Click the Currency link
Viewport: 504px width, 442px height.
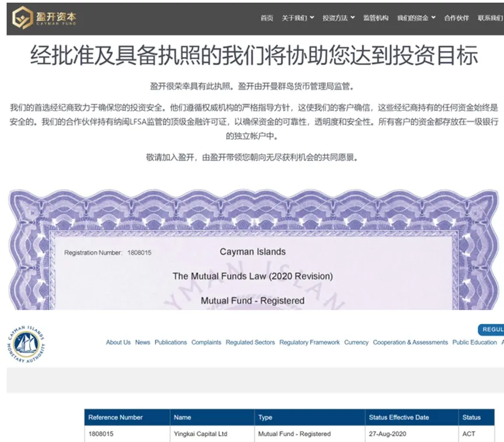click(357, 342)
